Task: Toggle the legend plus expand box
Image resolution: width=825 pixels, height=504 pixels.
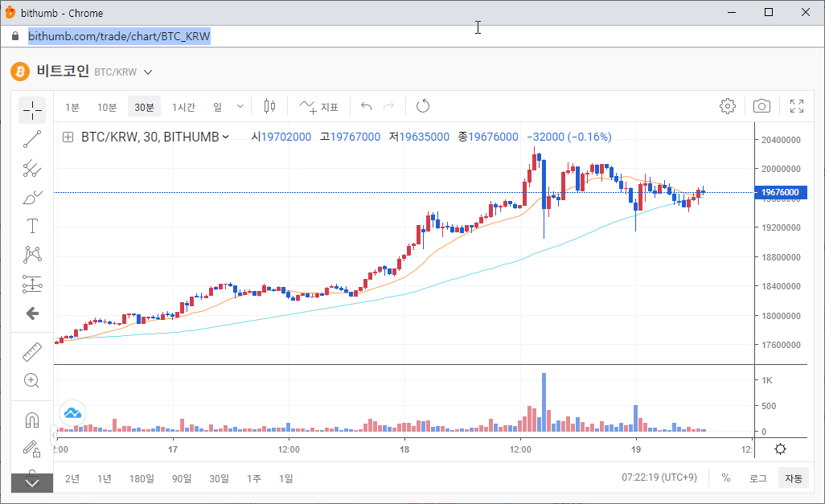Action: coord(68,137)
